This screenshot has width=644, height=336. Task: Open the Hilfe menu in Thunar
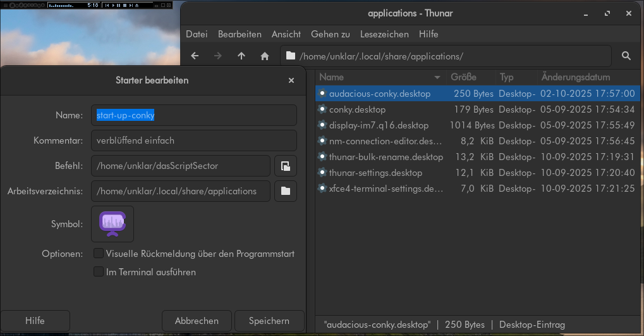tap(428, 34)
